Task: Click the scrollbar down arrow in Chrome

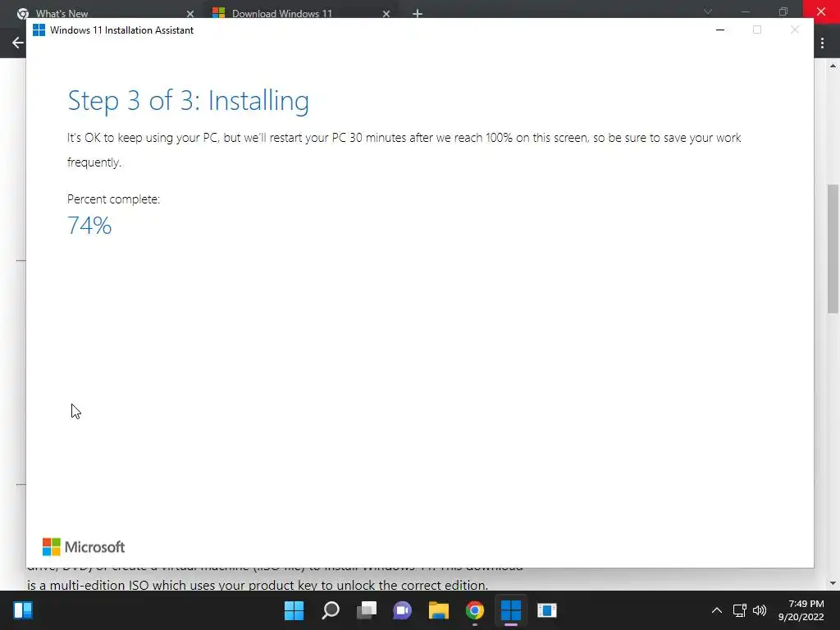Action: [833, 583]
